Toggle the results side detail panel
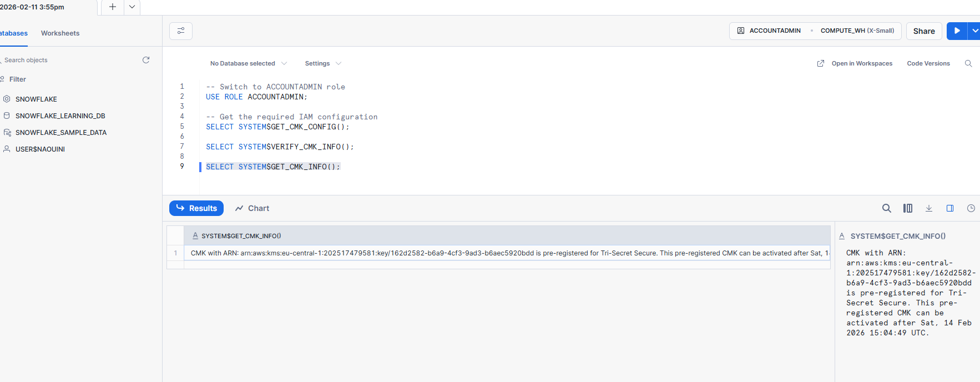980x382 pixels. pos(950,208)
